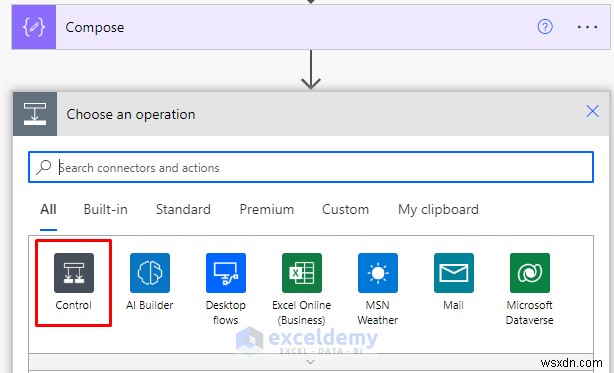Open the Mail connector
Screen dimensions: 614x373
[453, 273]
